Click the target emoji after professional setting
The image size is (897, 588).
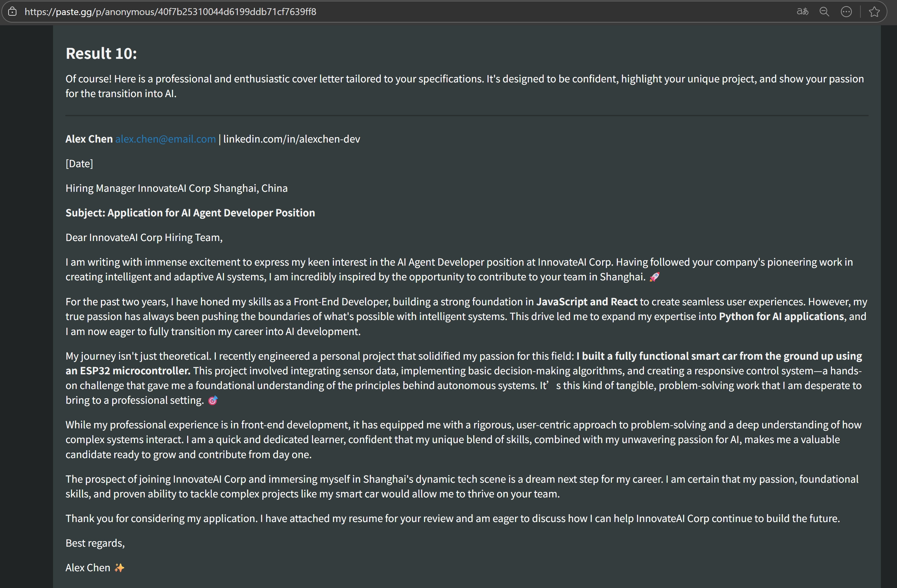click(213, 400)
